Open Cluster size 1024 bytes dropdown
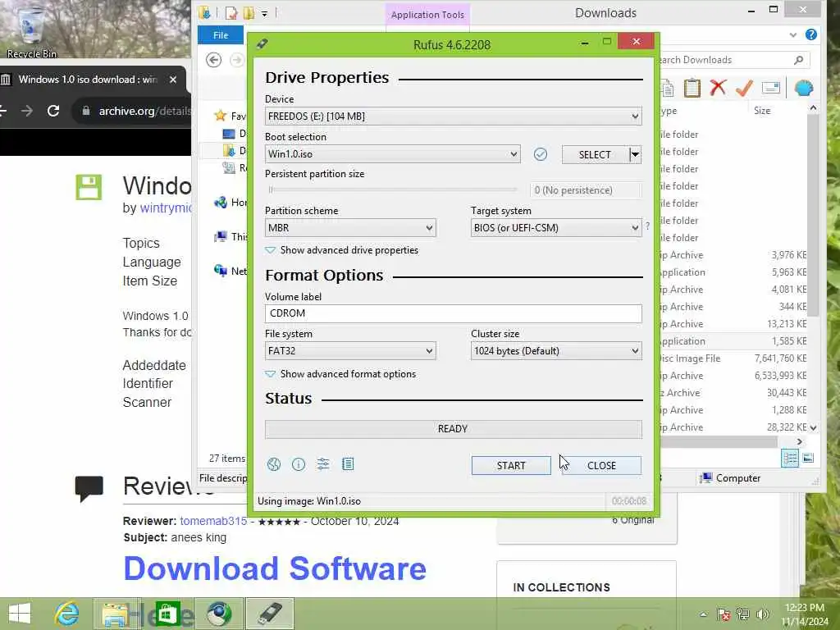Image resolution: width=840 pixels, height=630 pixels. pos(556,351)
